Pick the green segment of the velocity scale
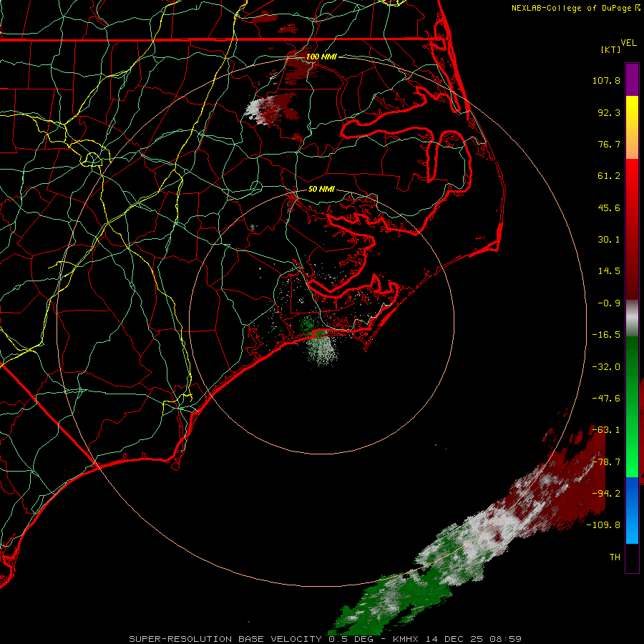 (x=632, y=406)
